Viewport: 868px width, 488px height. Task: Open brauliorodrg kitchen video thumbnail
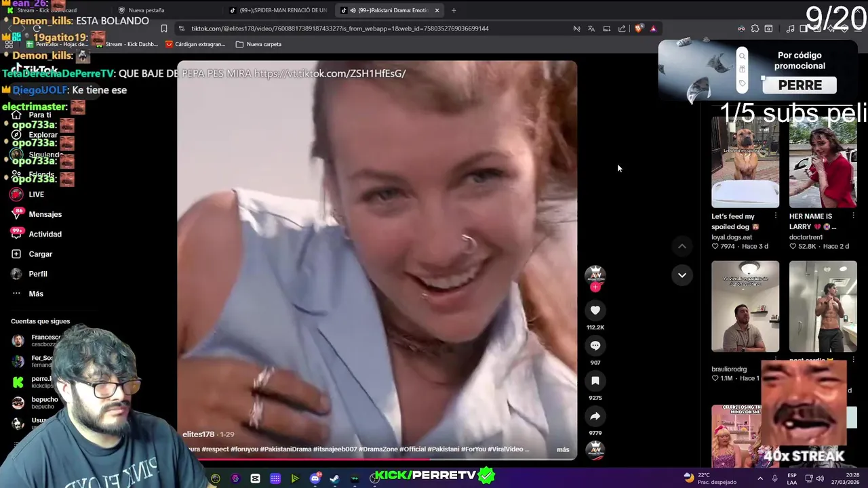[x=745, y=306]
